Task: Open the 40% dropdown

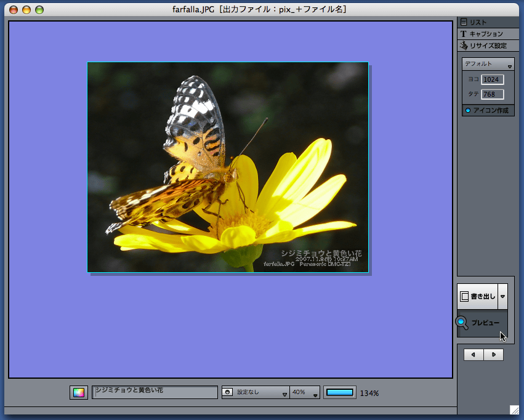Action: [x=304, y=392]
